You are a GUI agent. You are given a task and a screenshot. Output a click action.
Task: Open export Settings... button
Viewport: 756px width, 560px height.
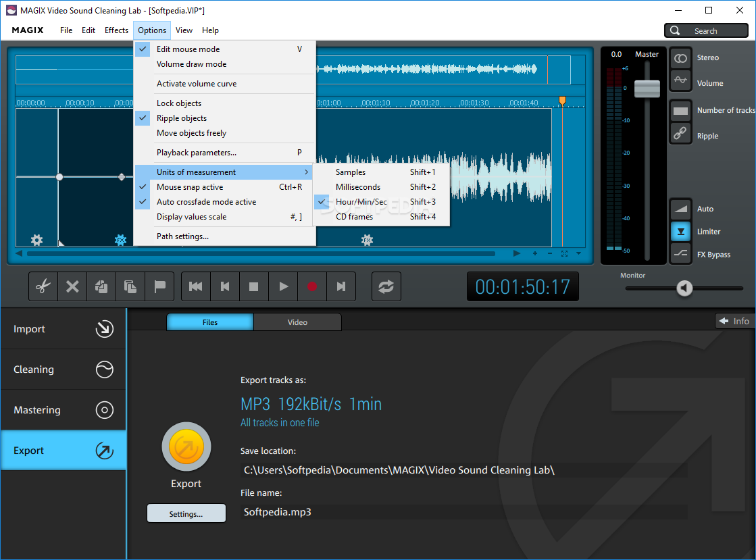(186, 514)
